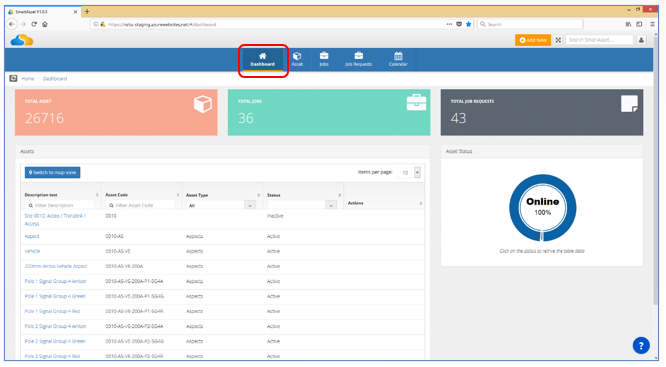666x367 pixels.
Task: Toggle the sidebar icon beside Home breadcrumb
Action: [x=14, y=78]
